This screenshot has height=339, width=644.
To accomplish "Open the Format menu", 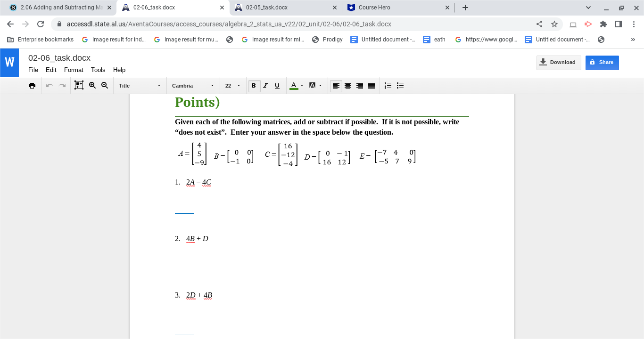I will (74, 70).
